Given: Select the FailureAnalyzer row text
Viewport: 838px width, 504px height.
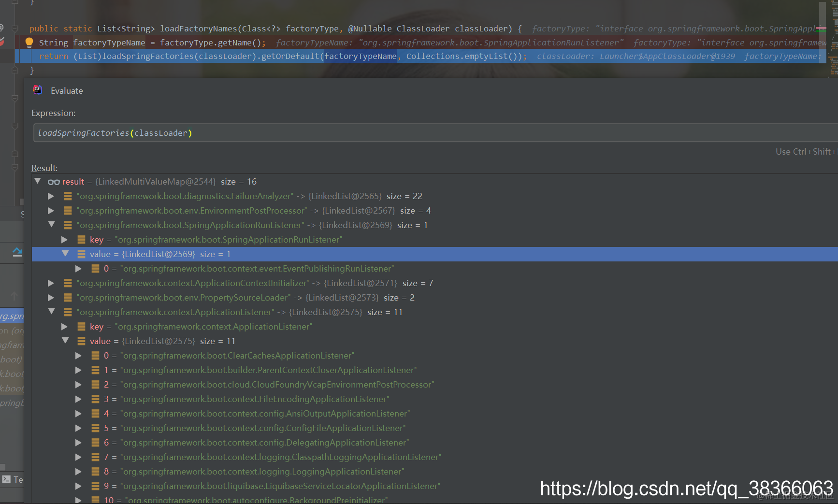Looking at the screenshot, I should [x=249, y=196].
